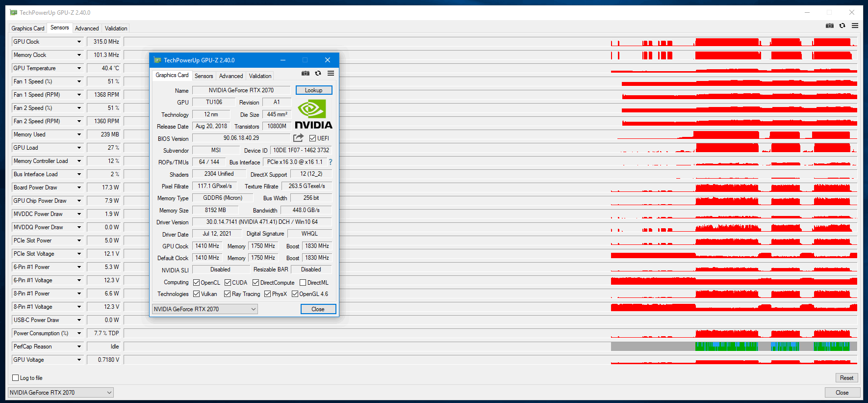The height and width of the screenshot is (403, 868).
Task: Click the GPU Clock value 315.0 MHz
Action: pos(104,42)
